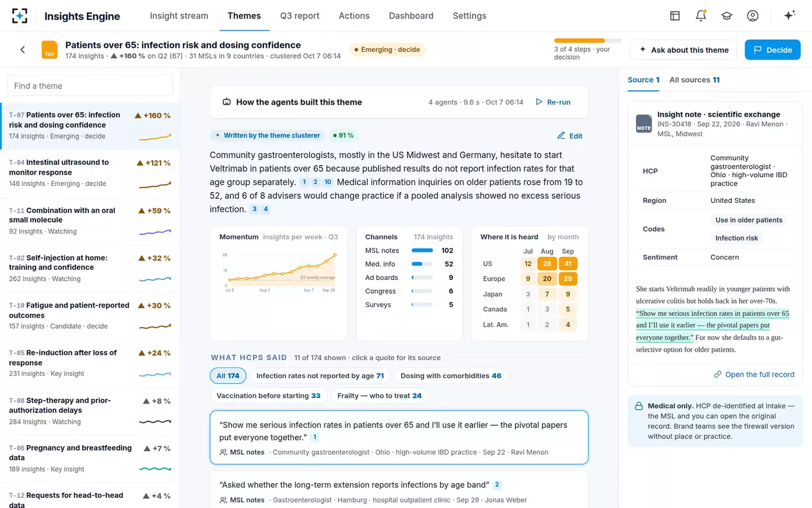Click the NOTE source document icon
This screenshot has width=812, height=508.
[x=644, y=124]
